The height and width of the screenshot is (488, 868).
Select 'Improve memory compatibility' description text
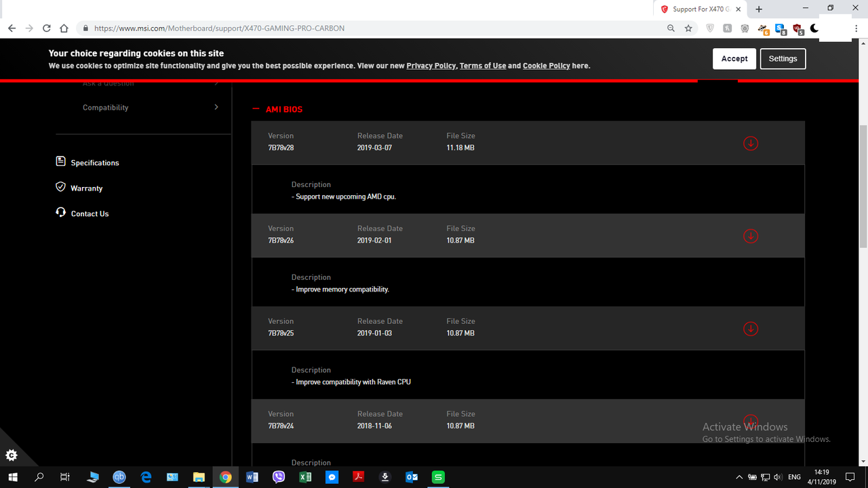click(x=340, y=289)
